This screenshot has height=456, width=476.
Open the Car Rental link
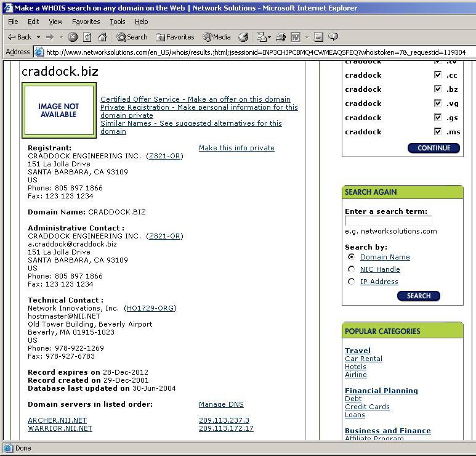point(363,359)
